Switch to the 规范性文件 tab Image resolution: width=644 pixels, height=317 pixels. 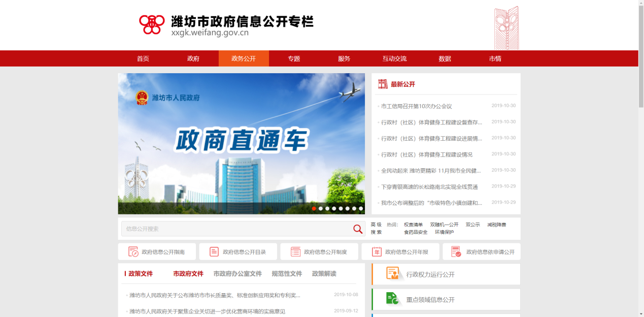[x=287, y=273]
